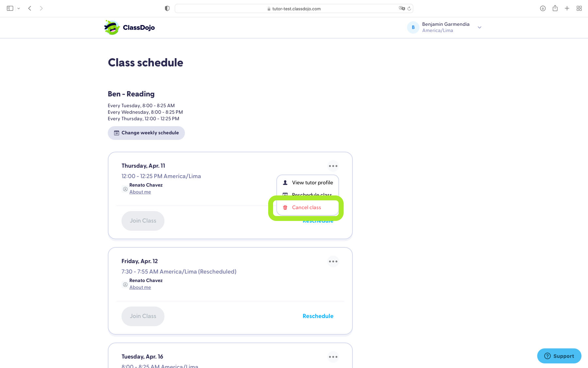
Task: Open Safari downloads icon
Action: pyautogui.click(x=543, y=8)
